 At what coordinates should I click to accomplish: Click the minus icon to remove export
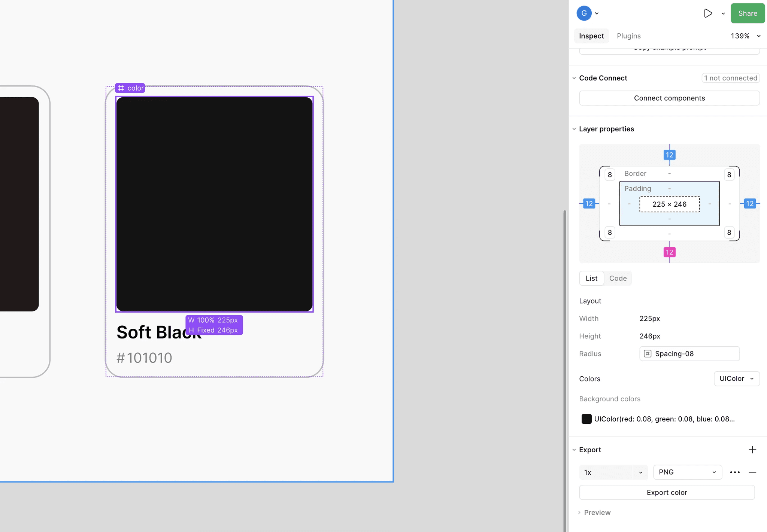point(752,472)
